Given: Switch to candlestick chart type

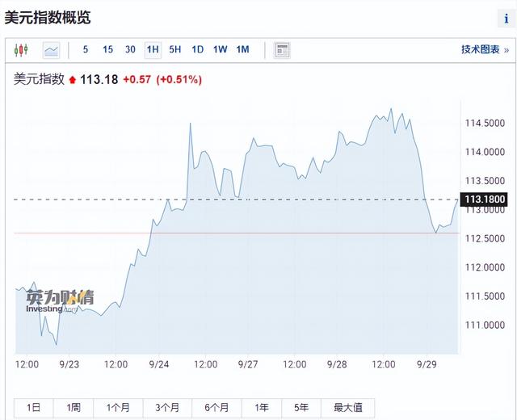Looking at the screenshot, I should 21,50.
